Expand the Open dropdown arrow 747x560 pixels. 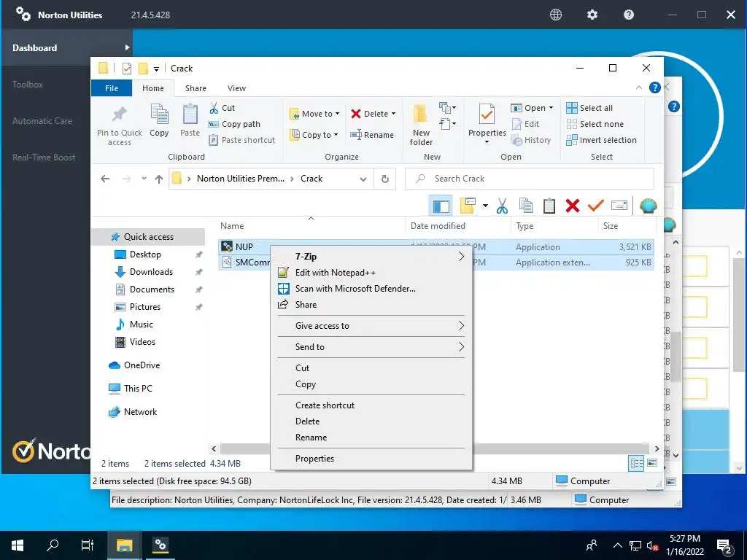[x=551, y=108]
